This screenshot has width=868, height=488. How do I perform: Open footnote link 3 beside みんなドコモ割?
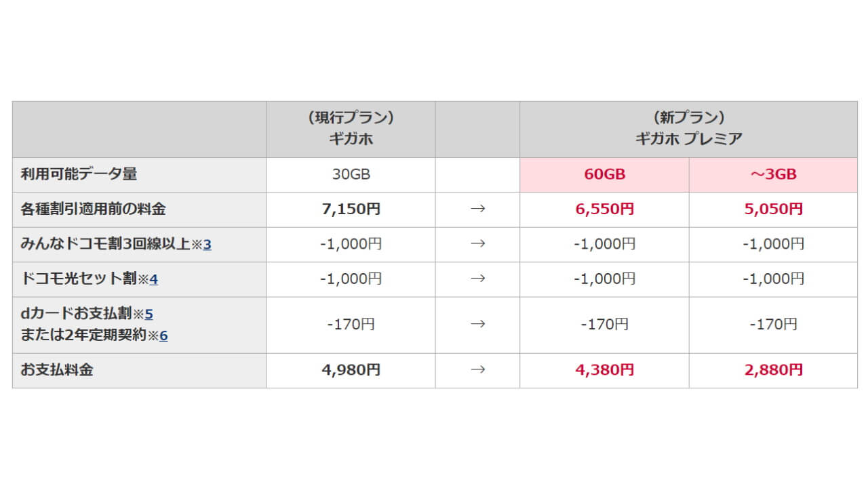(207, 245)
